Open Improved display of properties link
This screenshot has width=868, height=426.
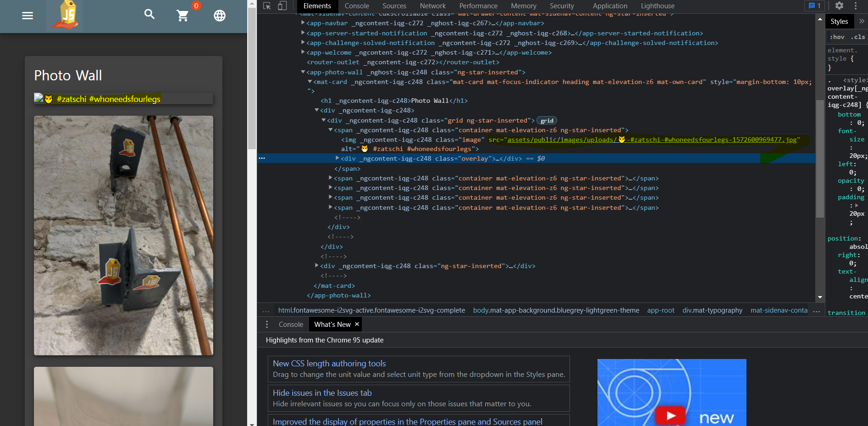coord(407,421)
